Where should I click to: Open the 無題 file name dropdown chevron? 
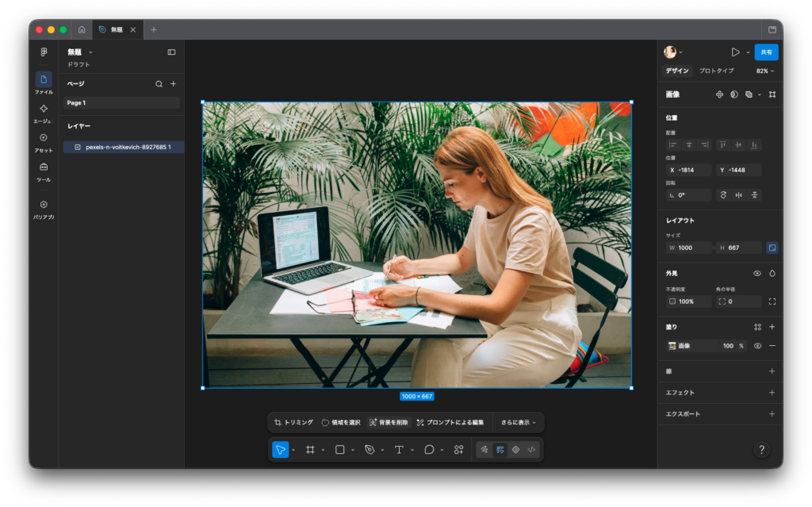click(90, 52)
